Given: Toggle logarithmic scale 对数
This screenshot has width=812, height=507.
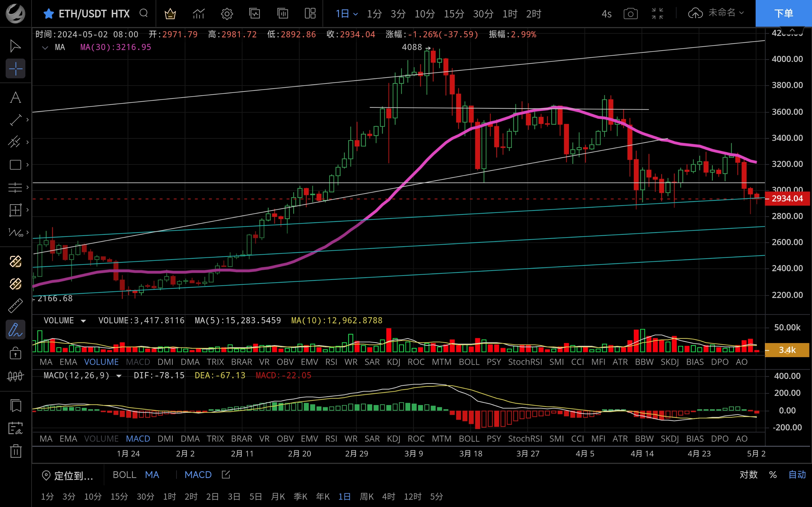Looking at the screenshot, I should pyautogui.click(x=748, y=475).
